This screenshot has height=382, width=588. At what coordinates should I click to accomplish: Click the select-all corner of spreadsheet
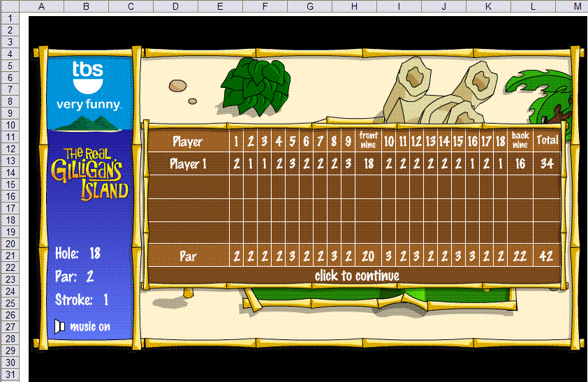point(10,6)
